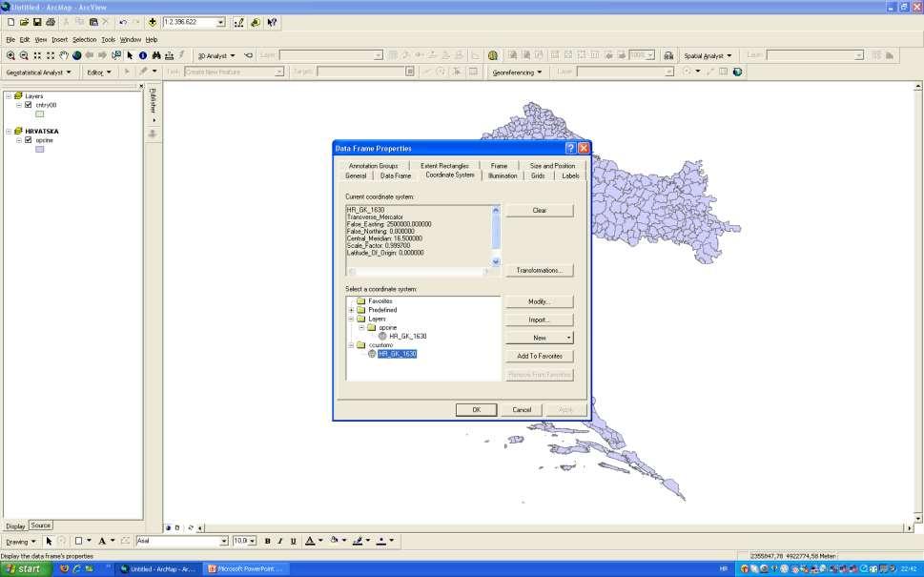Screen dimensions: 924x577
Task: Click the New Map File icon
Action: point(10,22)
